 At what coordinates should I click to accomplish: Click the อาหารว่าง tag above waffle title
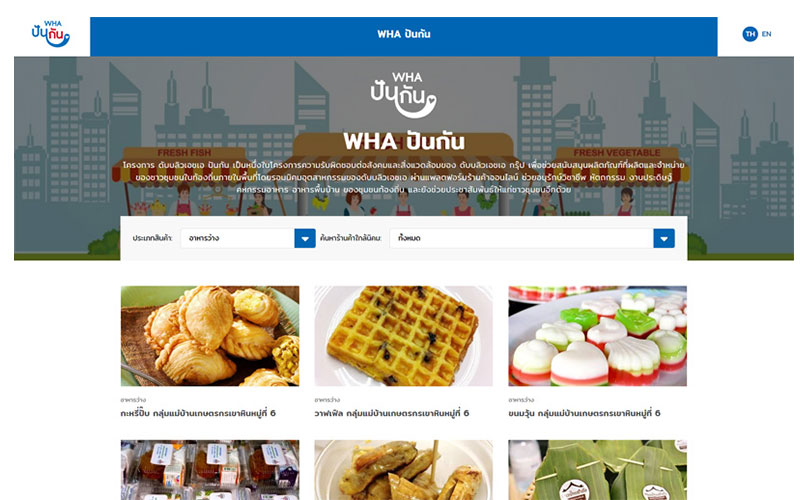point(327,399)
